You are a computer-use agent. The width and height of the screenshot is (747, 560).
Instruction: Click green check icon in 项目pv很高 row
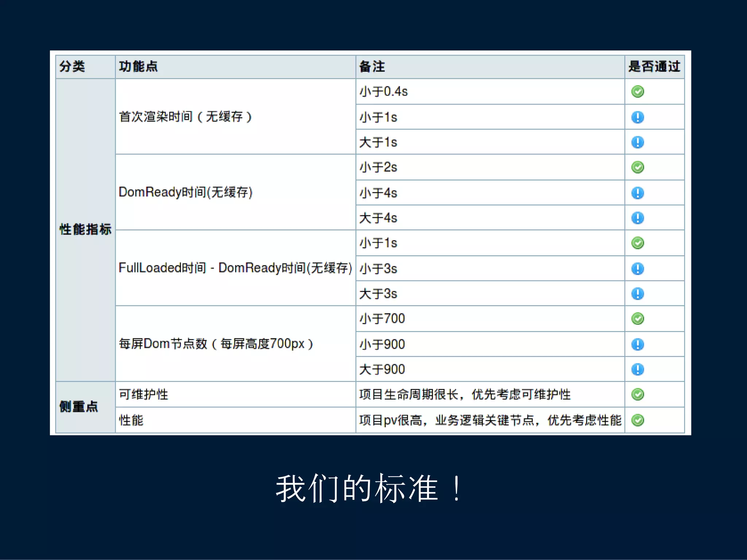[x=638, y=420]
